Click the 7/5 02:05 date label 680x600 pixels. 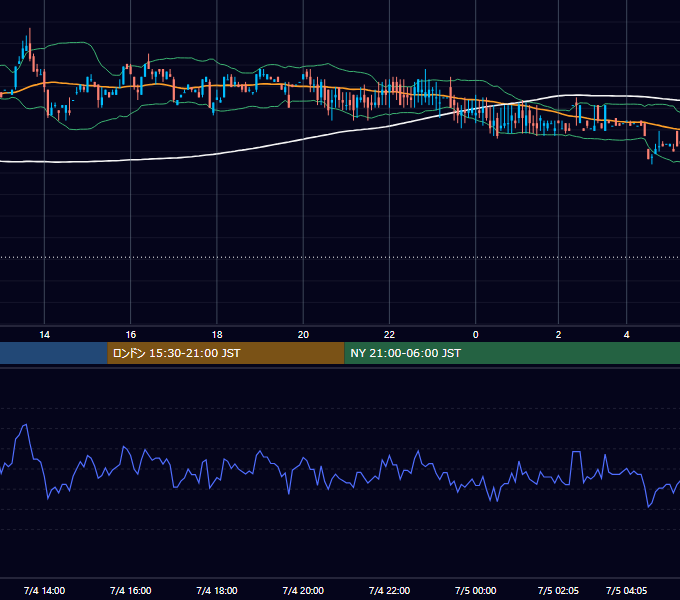(x=558, y=590)
